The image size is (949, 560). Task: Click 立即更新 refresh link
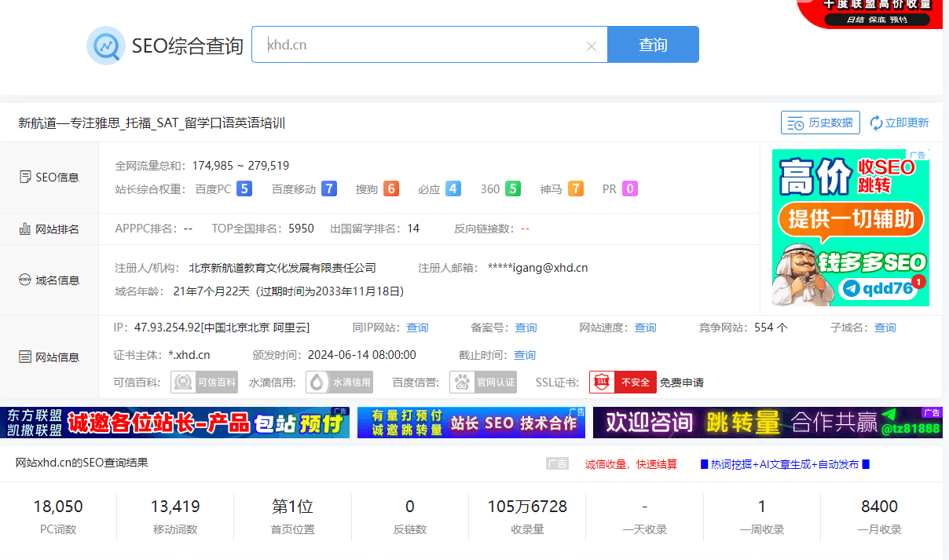pos(900,123)
